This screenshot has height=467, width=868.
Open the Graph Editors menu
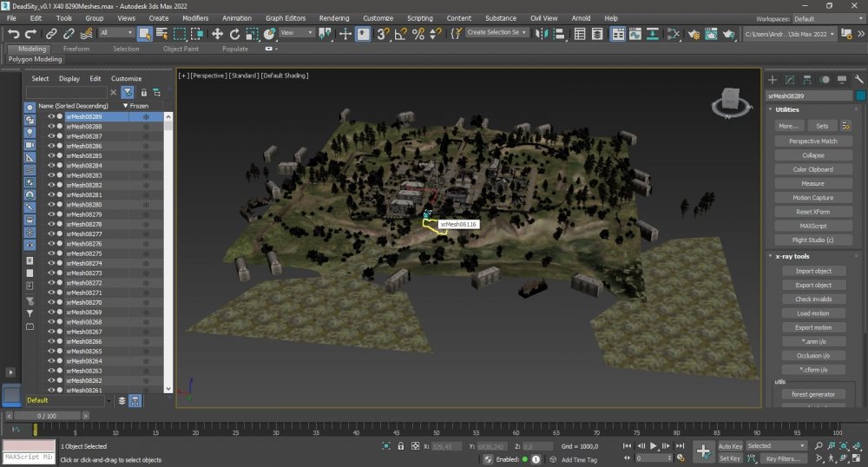[285, 17]
